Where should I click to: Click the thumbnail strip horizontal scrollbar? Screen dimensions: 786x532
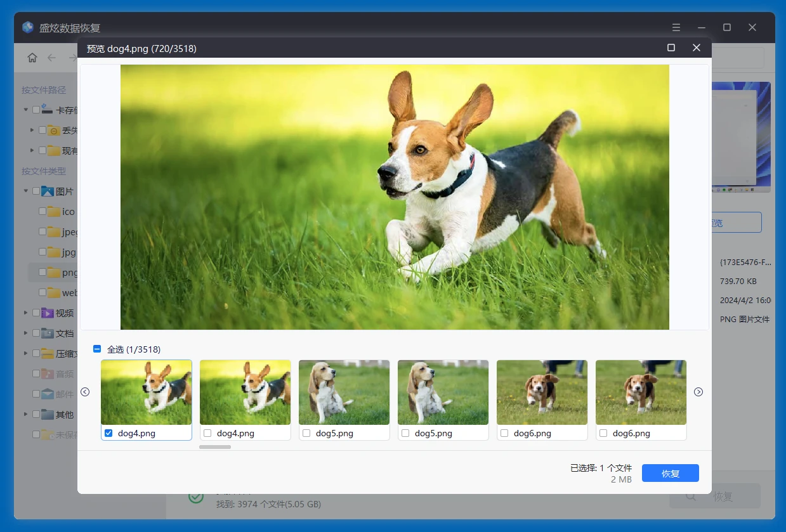[x=215, y=447]
